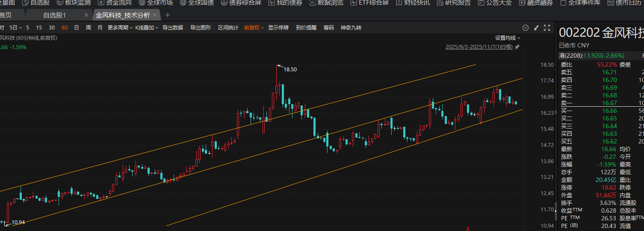Open 自选股 in the top function bar
Image resolution: width=644 pixels, height=231 pixels.
click(x=36, y=3)
